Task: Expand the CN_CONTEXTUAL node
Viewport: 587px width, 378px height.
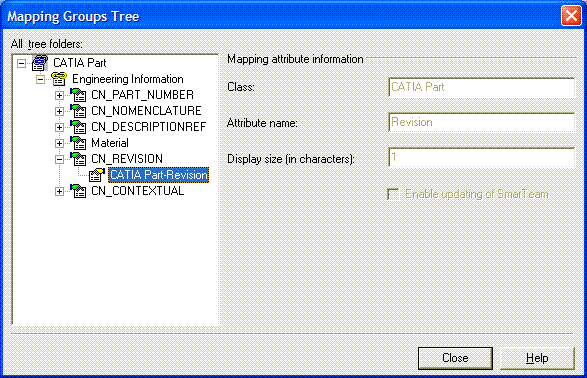Action: click(x=59, y=192)
